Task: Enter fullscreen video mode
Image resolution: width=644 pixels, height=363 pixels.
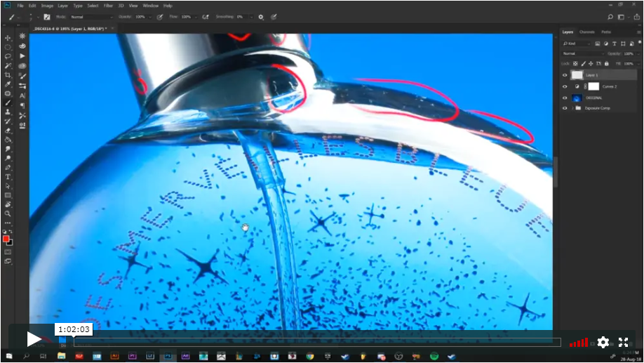Action: coord(623,342)
